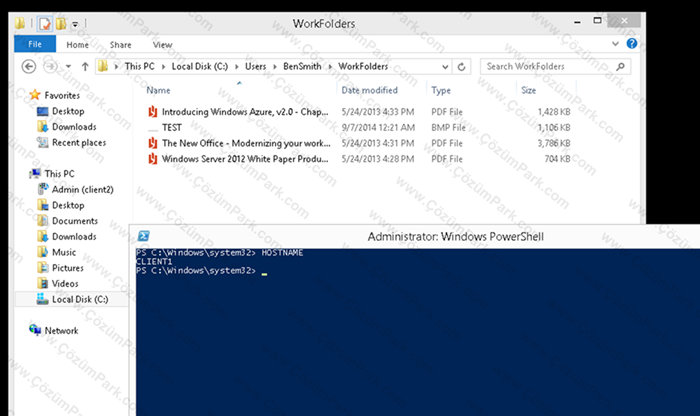Screen dimensions: 700x416
Task: Open Downloads under This PC
Action: click(x=74, y=236)
